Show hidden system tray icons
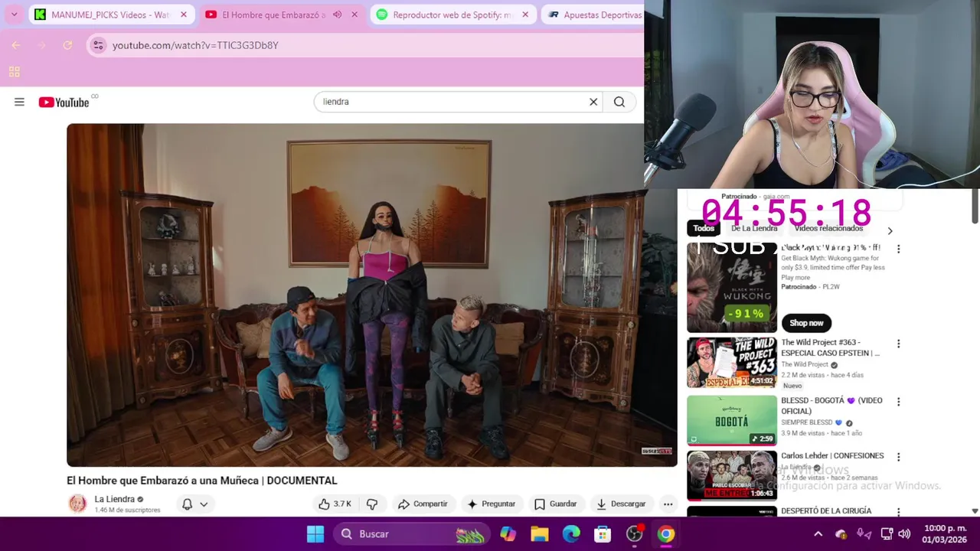The width and height of the screenshot is (980, 551). pos(818,534)
